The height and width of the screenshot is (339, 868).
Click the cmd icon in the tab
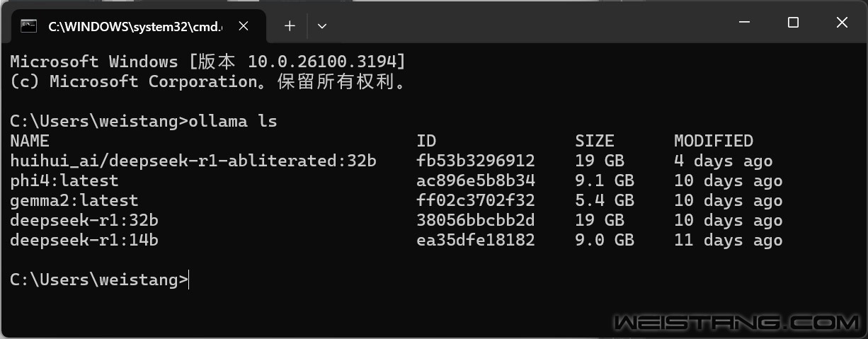point(29,26)
